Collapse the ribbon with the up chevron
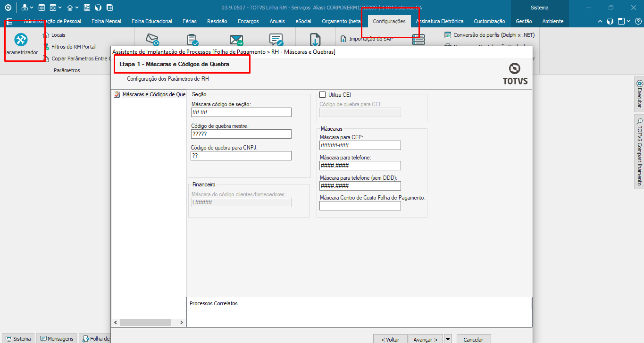This screenshot has width=644, height=343. (x=600, y=21)
